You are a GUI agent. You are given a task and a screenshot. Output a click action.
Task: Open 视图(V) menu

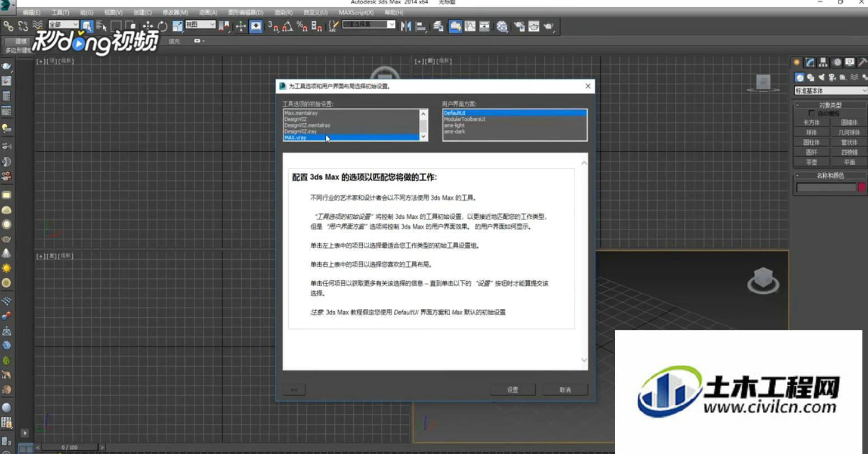click(x=113, y=12)
